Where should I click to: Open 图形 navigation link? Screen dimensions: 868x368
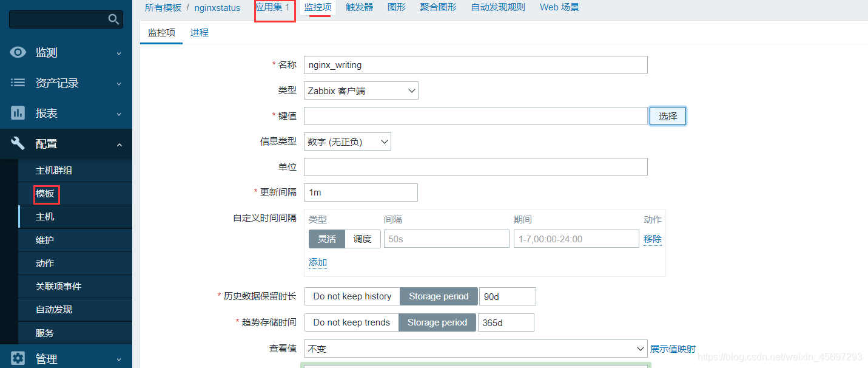click(397, 7)
